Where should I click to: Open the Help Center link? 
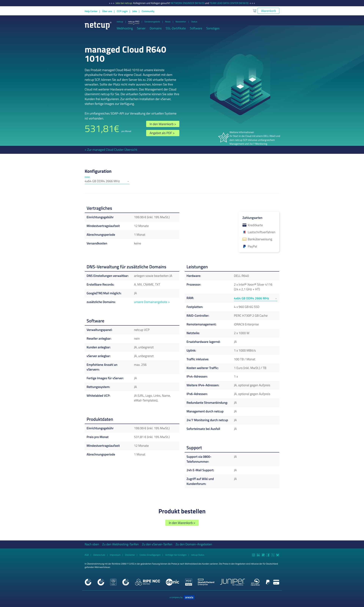click(x=91, y=11)
